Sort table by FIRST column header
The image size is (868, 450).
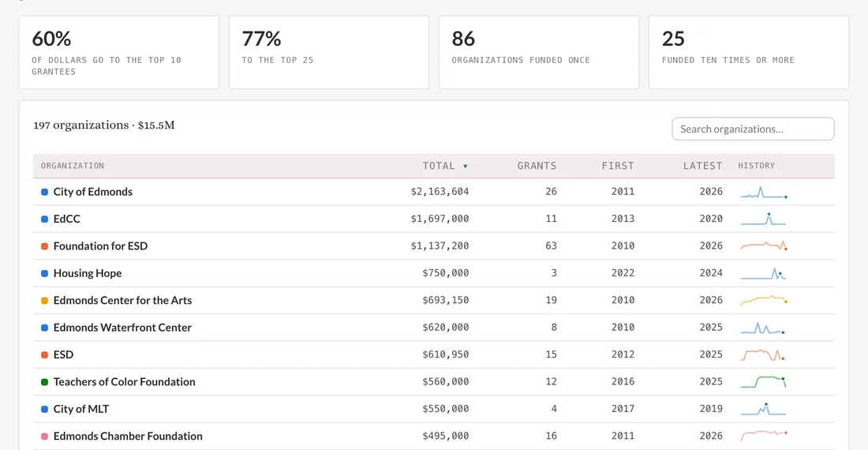[x=618, y=166]
